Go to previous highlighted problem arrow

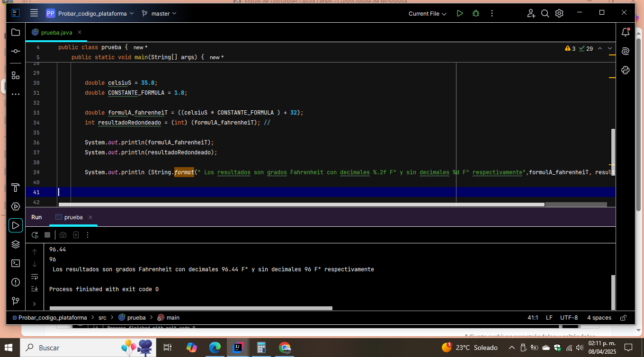pos(600,48)
